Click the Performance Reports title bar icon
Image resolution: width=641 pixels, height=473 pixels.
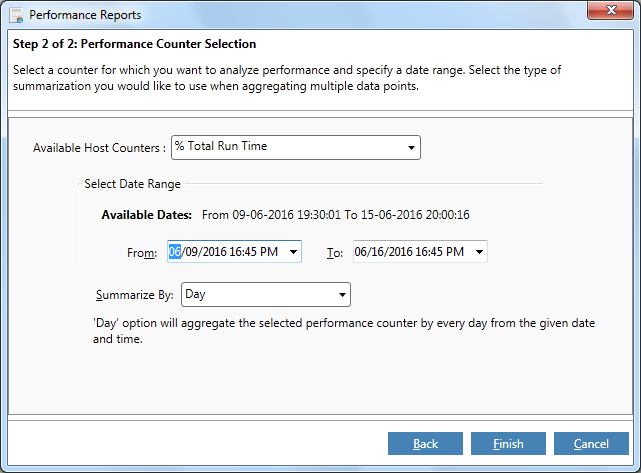coord(14,15)
